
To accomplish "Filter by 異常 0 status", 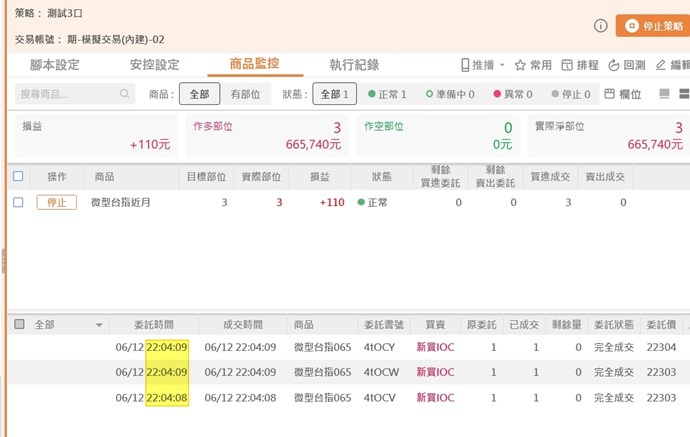I will click(511, 94).
